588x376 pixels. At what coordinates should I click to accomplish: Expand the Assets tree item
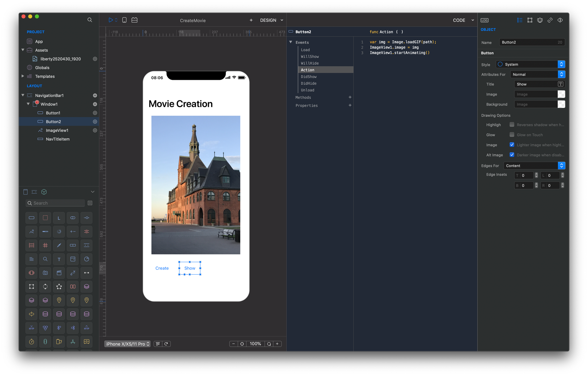point(23,50)
